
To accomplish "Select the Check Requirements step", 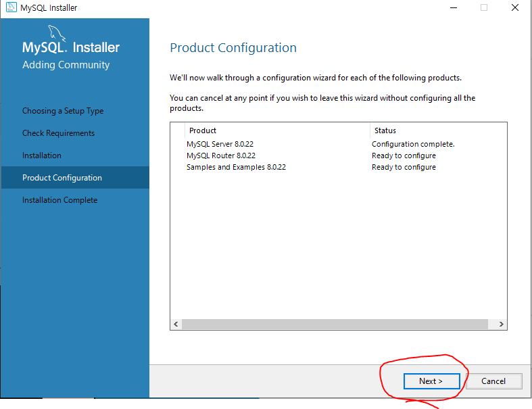I will [x=58, y=133].
